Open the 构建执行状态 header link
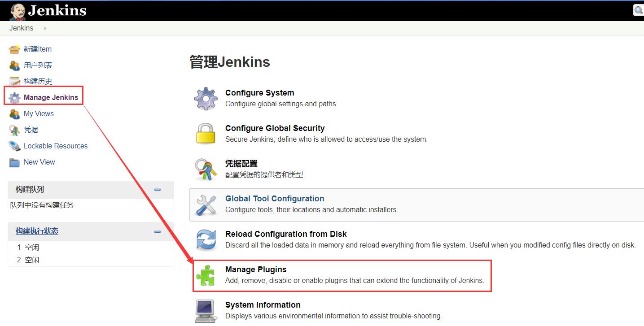 click(x=37, y=231)
